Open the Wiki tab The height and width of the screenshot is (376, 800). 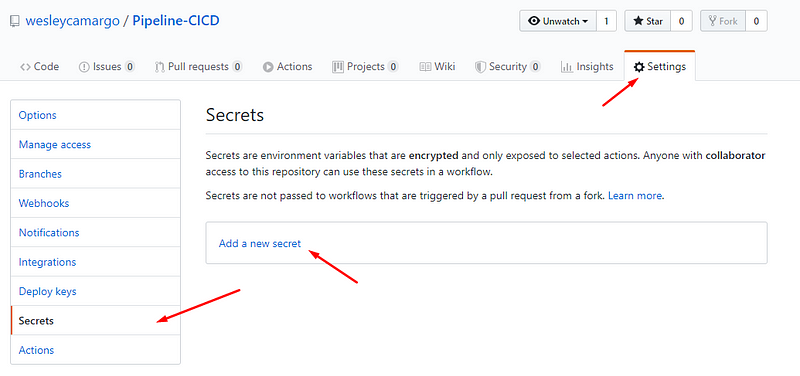(437, 67)
